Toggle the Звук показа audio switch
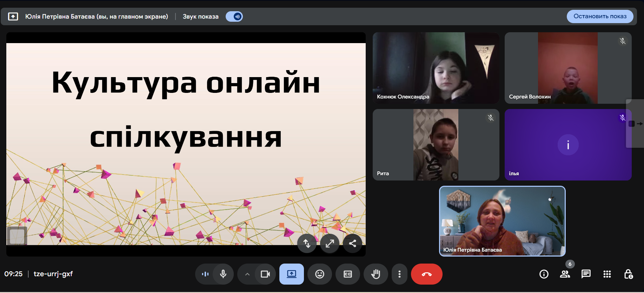This screenshot has width=644, height=293. pyautogui.click(x=234, y=16)
